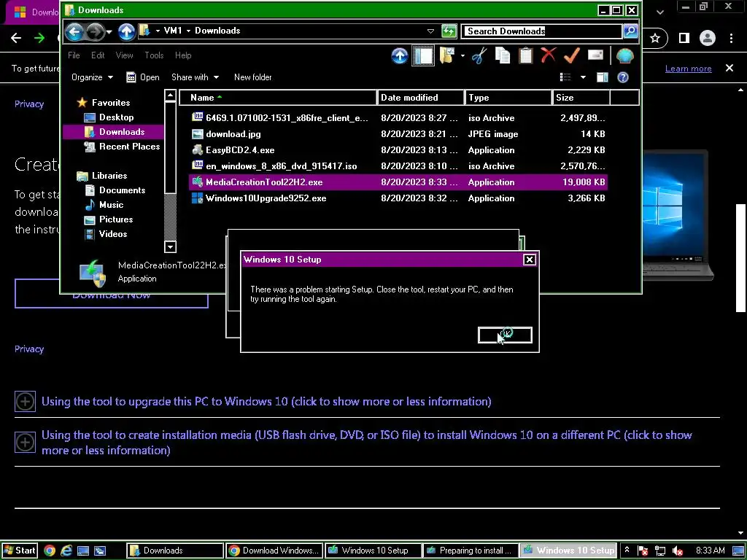Sort by the Name column header
This screenshot has height=560, width=747.
278,98
